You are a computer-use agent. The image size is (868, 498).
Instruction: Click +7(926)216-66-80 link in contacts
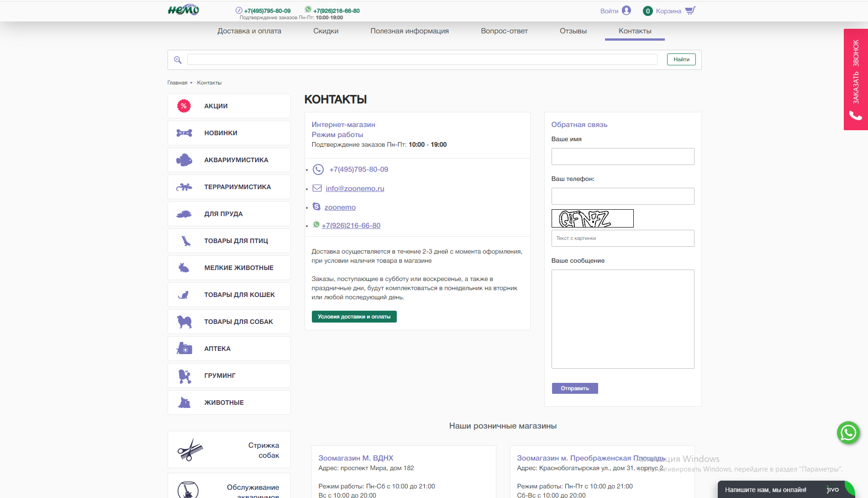(351, 225)
